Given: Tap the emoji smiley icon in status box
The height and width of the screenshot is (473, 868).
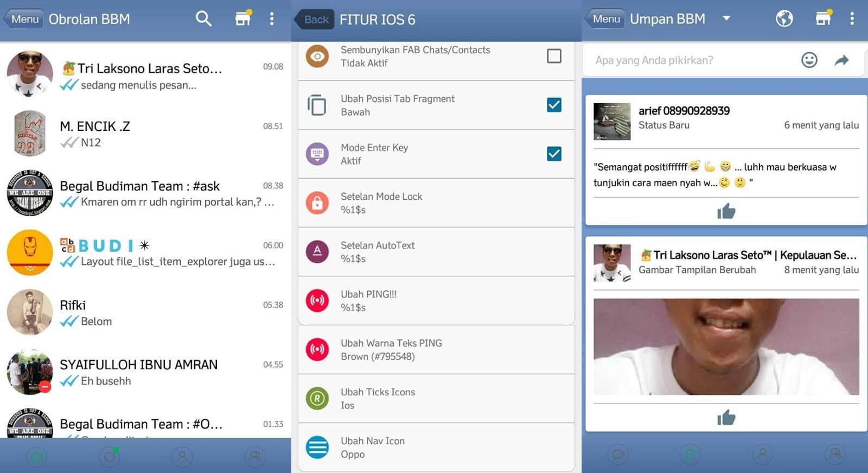Looking at the screenshot, I should click(809, 60).
